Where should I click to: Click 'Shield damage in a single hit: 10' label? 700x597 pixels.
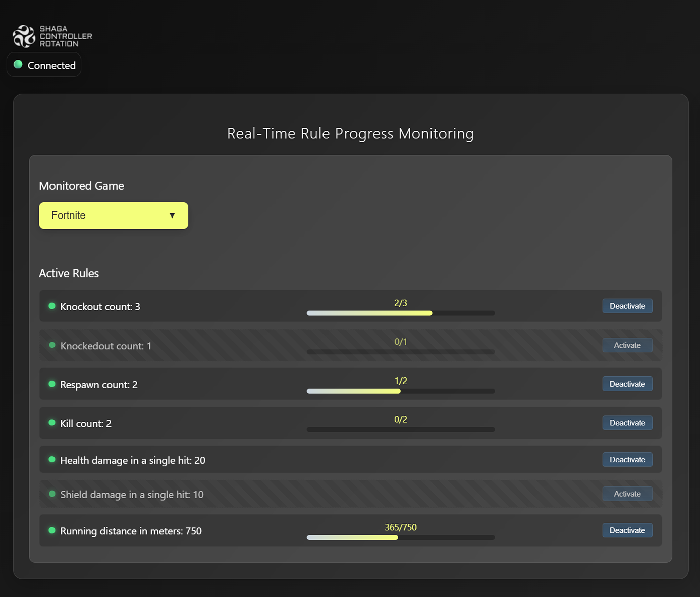click(x=132, y=495)
